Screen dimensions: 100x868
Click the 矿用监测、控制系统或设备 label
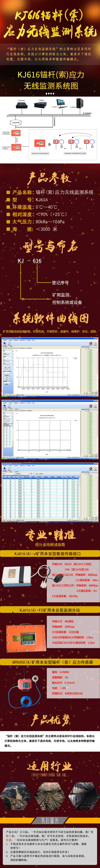click(67, 298)
